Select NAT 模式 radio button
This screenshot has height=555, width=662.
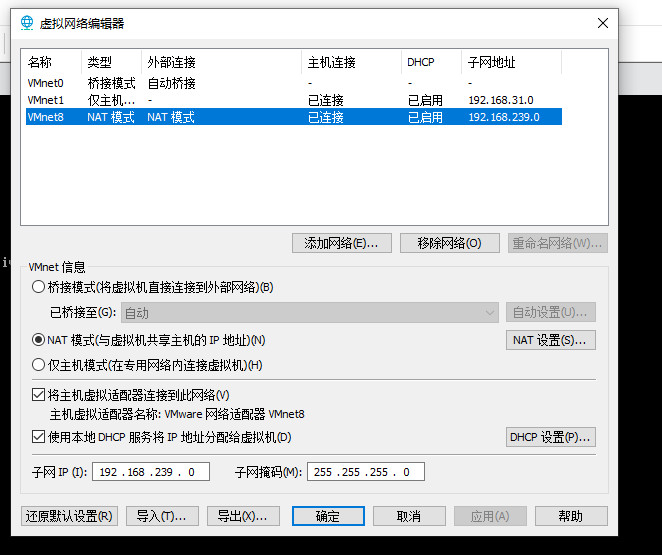pos(38,340)
